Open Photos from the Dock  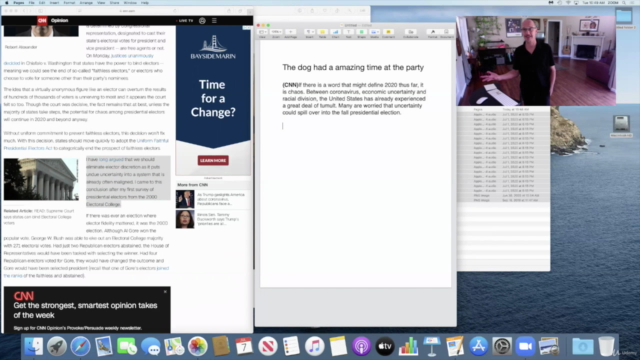tap(198, 347)
